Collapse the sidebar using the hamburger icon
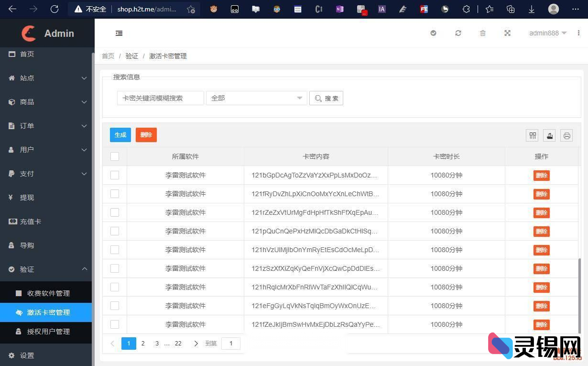This screenshot has width=588, height=366. click(119, 33)
